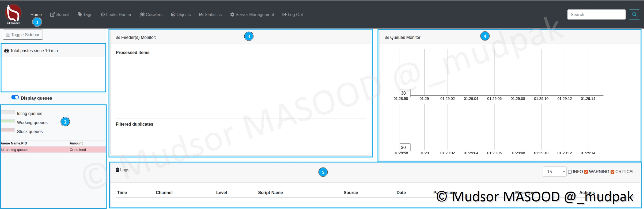The image size is (644, 209).
Task: Open the Home tab
Action: click(36, 14)
